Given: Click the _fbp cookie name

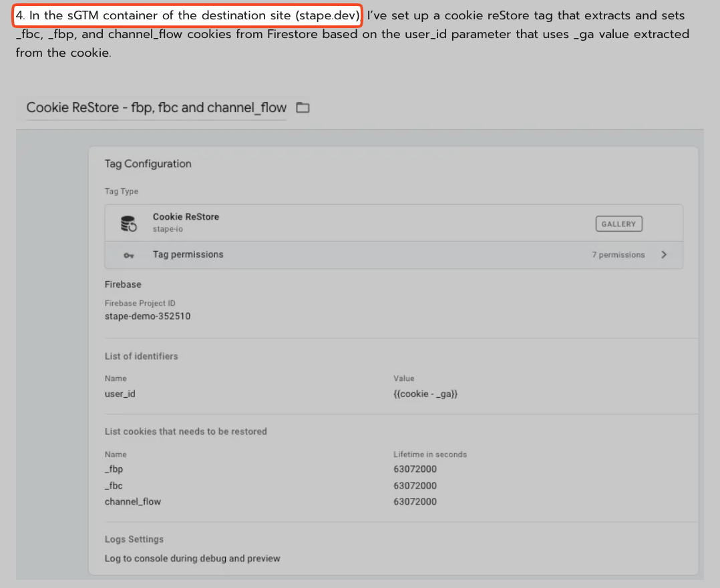Looking at the screenshot, I should (114, 469).
